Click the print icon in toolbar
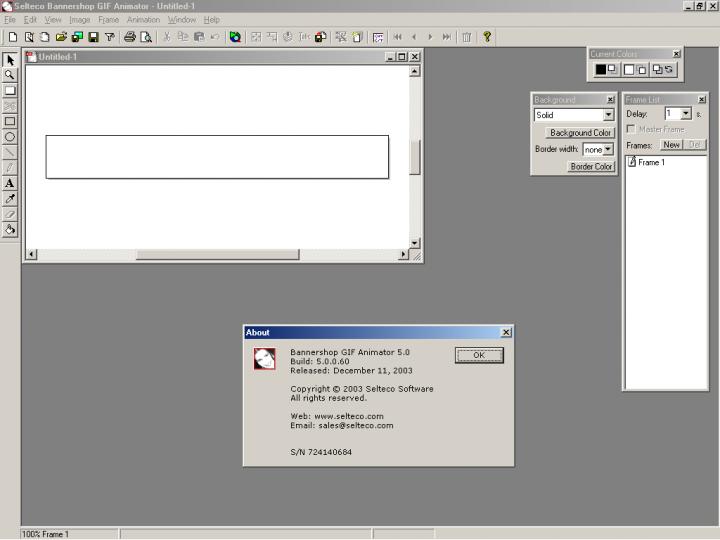This screenshot has height=540, width=720. point(130,37)
